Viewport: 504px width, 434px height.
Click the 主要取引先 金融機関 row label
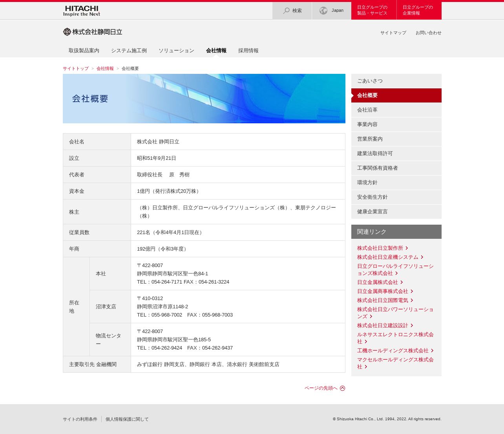97,364
